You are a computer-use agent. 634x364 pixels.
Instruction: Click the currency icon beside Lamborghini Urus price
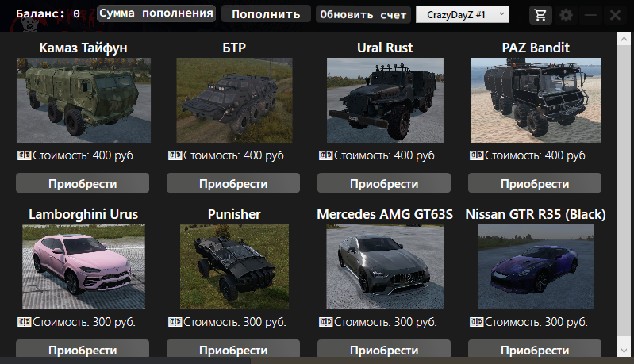25,322
